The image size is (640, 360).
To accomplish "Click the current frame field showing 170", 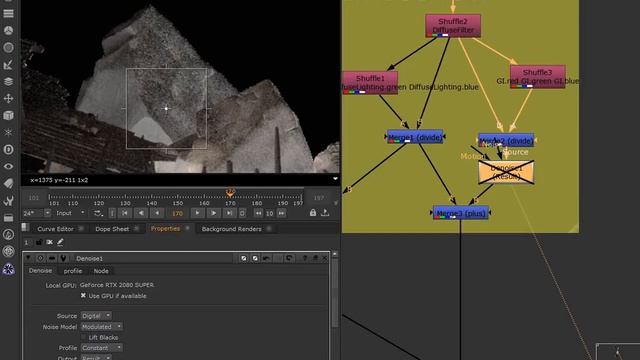I will (177, 213).
